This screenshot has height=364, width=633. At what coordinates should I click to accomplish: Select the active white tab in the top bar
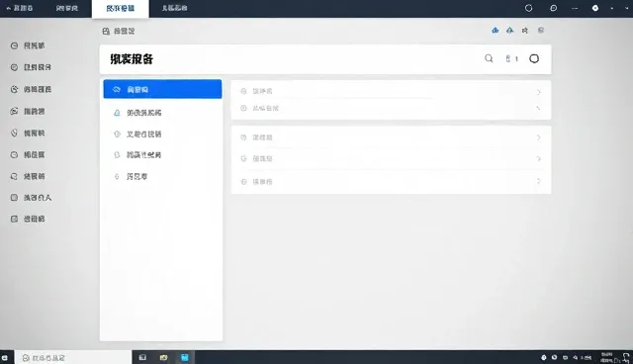tap(121, 9)
